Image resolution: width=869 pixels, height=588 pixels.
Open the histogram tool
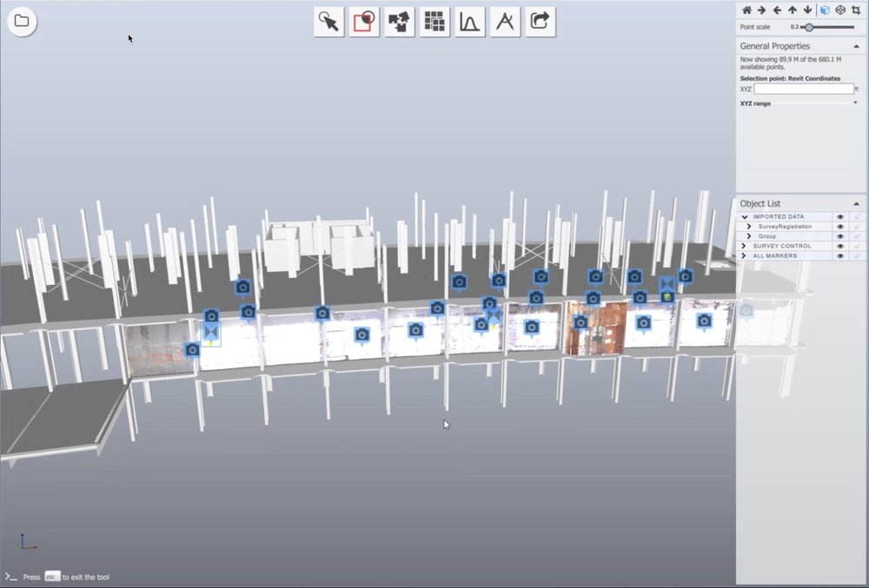click(468, 22)
